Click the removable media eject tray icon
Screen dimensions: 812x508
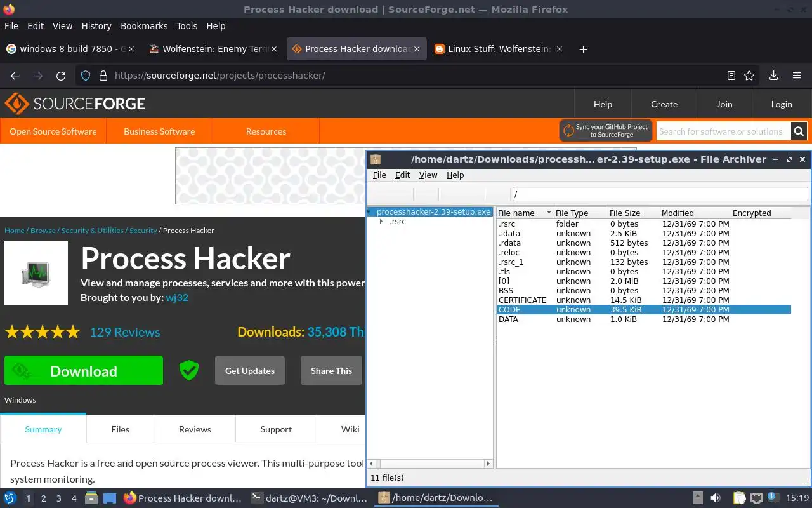coord(697,498)
